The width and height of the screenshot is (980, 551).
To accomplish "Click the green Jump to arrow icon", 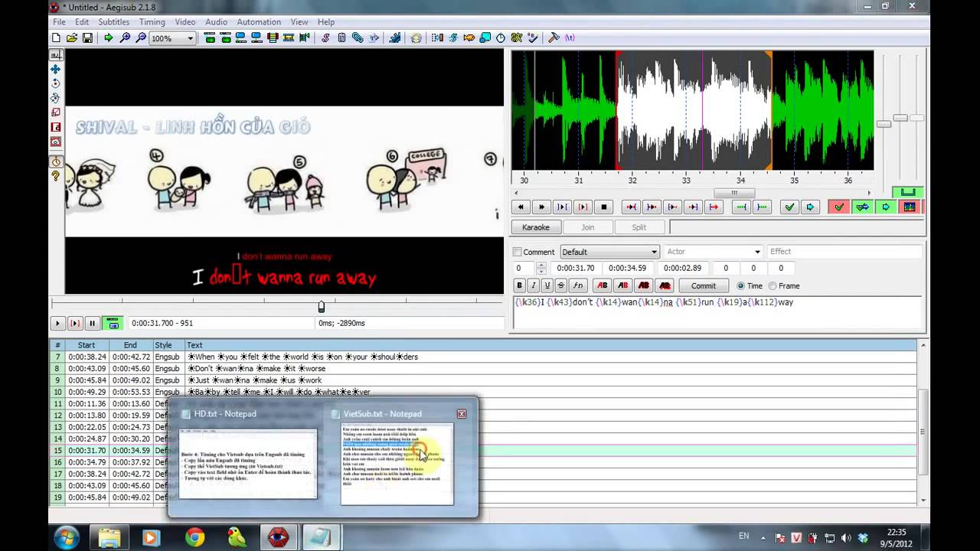I will pos(108,37).
